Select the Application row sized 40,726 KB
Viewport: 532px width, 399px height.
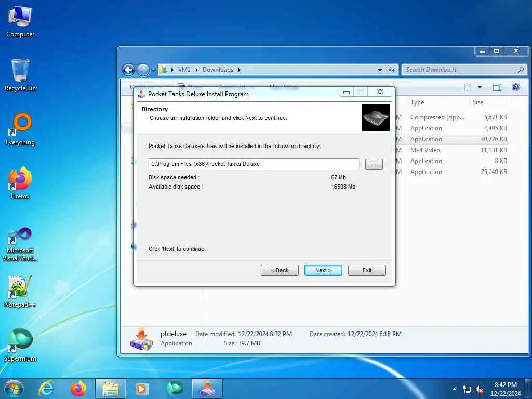click(452, 139)
